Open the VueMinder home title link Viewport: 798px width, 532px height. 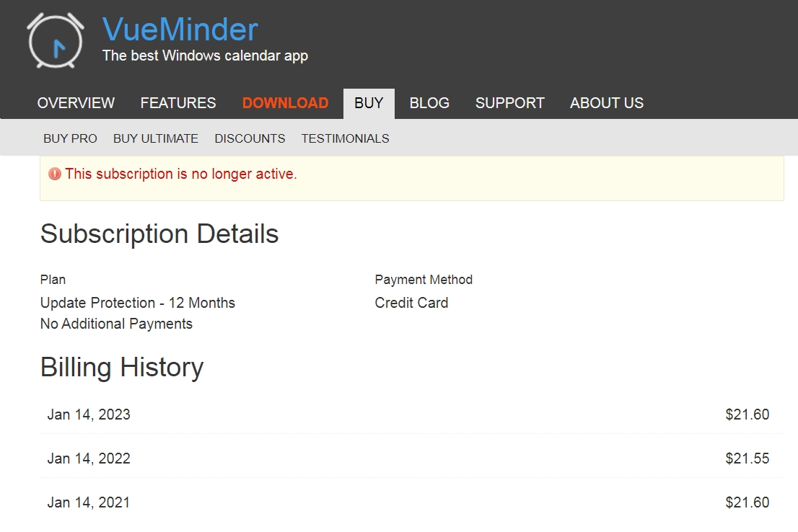(180, 29)
